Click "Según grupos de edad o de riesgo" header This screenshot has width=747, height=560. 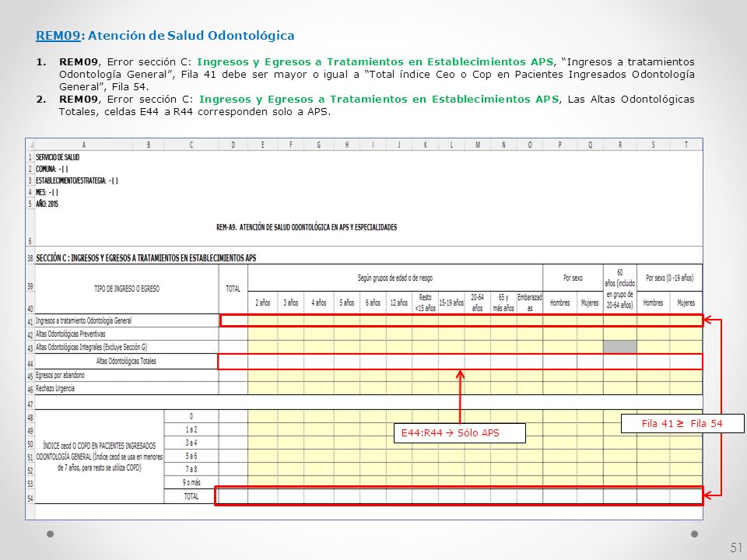(395, 278)
